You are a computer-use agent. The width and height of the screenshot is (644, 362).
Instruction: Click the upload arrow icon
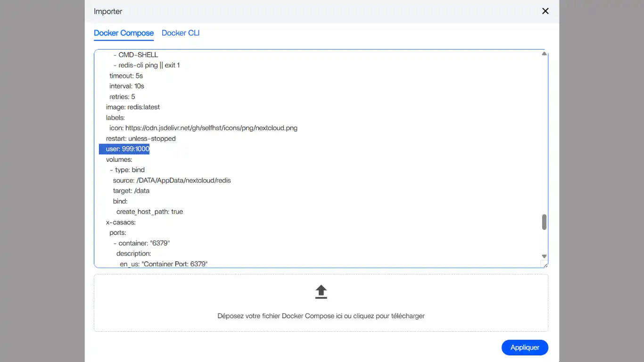click(321, 292)
